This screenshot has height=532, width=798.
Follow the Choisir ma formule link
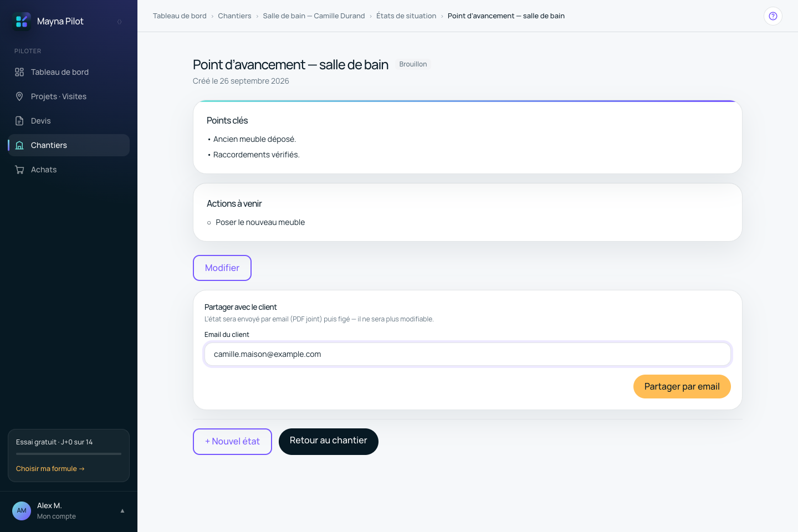point(50,469)
